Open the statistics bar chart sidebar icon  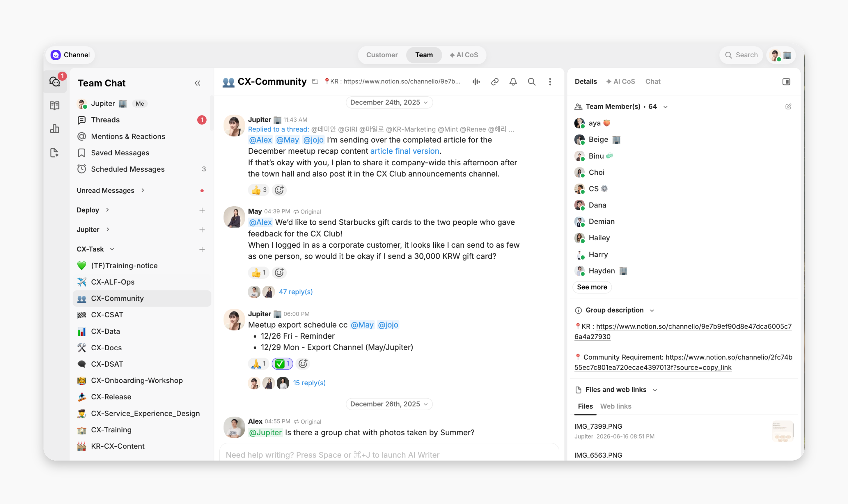tap(55, 129)
